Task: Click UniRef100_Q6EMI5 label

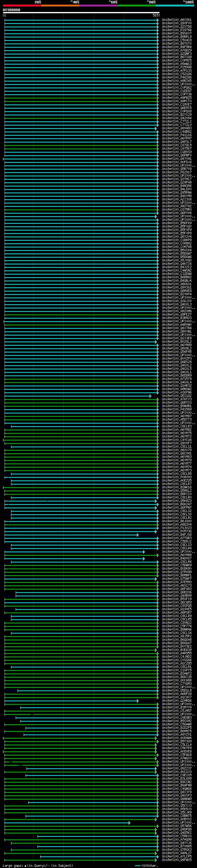Action: 176,108
